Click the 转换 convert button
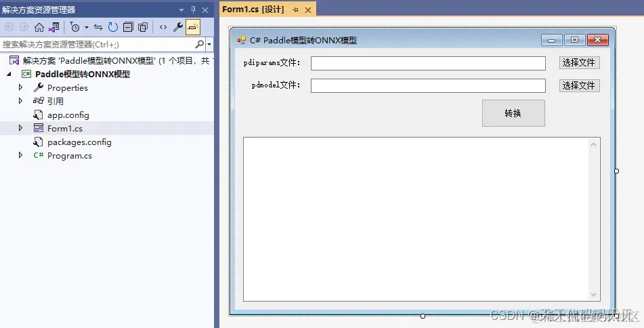Image resolution: width=644 pixels, height=328 pixels. tap(513, 113)
